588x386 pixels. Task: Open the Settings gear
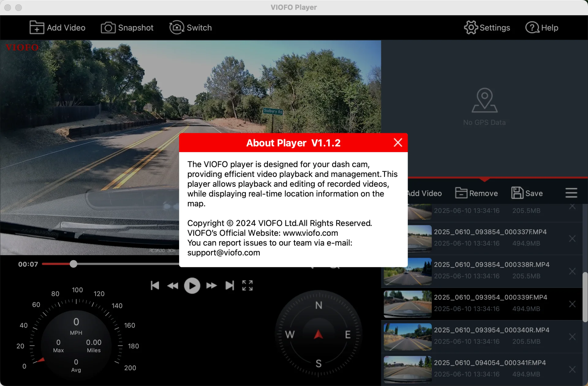[x=487, y=28]
